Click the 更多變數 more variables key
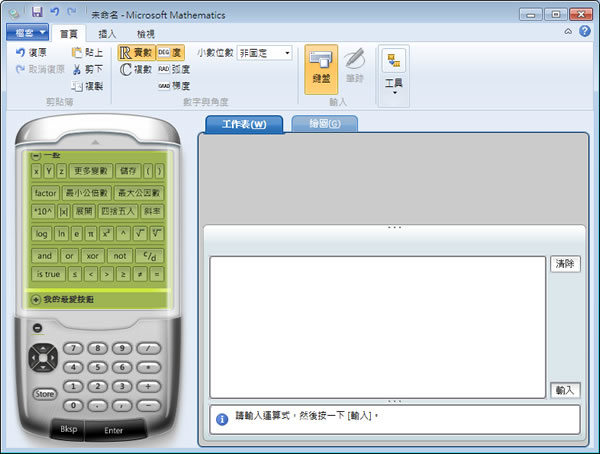Screen dimensions: 600x454 tap(91, 171)
